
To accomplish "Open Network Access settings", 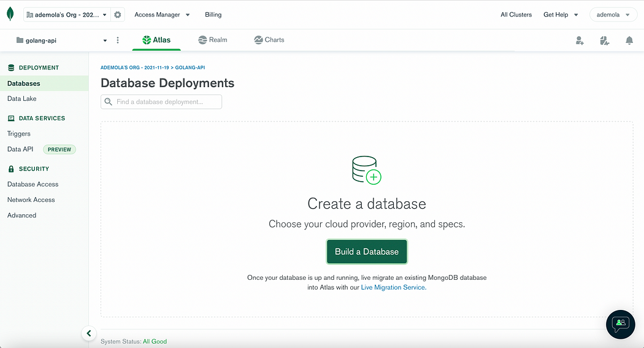I will coord(31,199).
